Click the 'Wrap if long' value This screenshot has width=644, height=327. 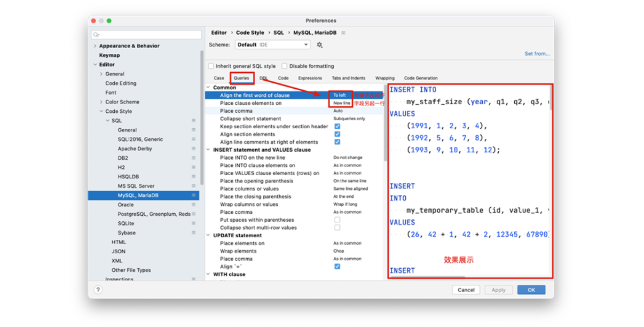tap(345, 204)
